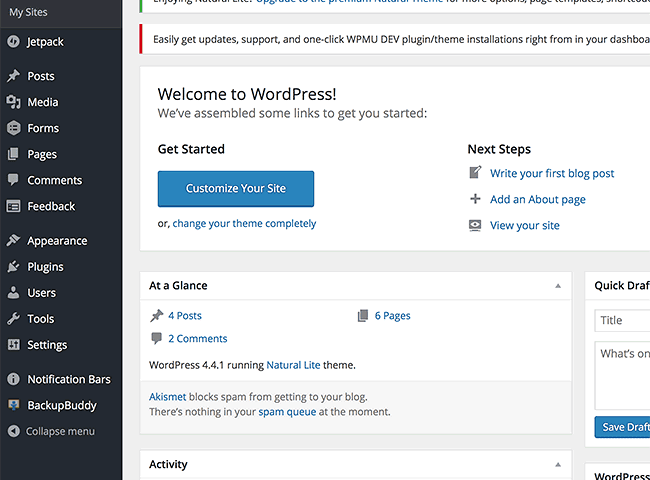The image size is (650, 480).
Task: Click the plus icon beside About page
Action: tap(475, 199)
